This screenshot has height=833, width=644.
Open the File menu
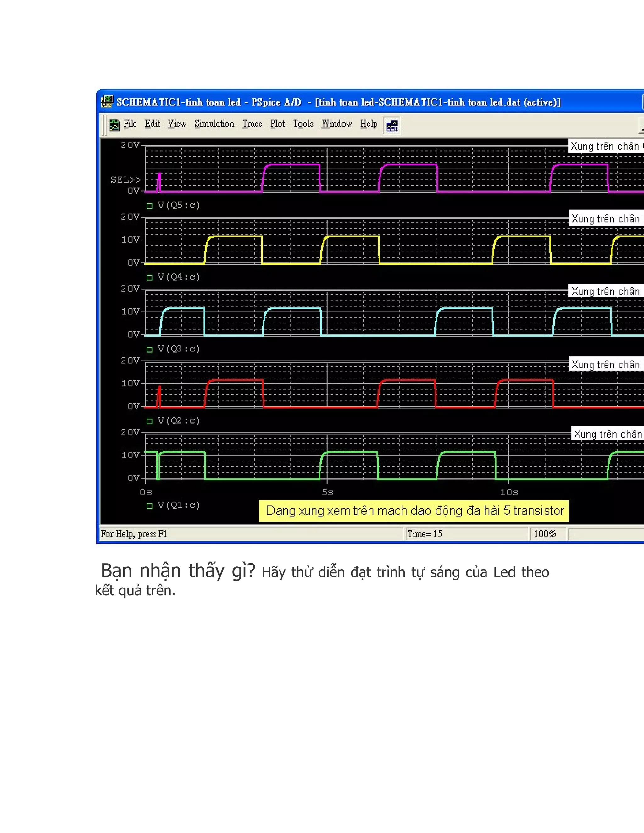[130, 124]
